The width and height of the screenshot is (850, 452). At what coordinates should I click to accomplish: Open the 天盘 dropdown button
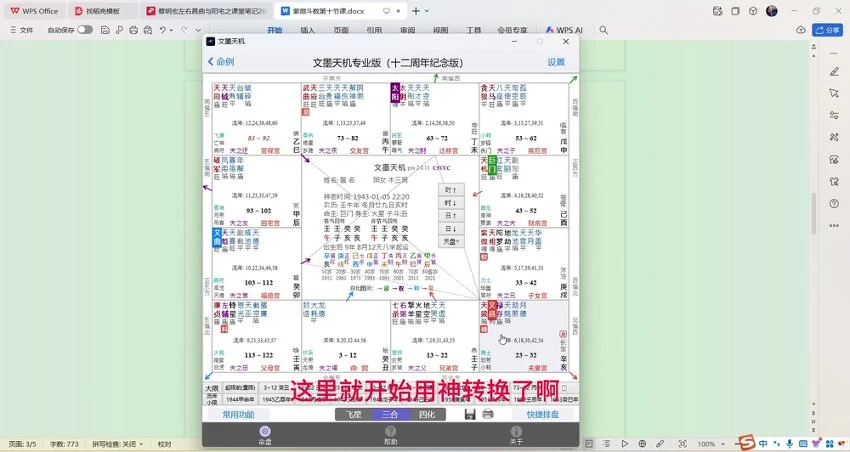[451, 242]
